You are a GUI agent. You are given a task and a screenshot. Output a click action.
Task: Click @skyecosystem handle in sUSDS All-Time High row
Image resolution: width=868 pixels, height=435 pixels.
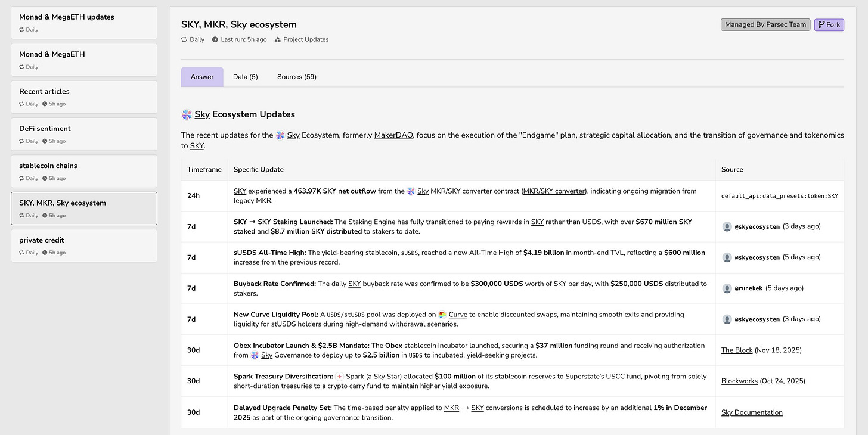pyautogui.click(x=757, y=257)
